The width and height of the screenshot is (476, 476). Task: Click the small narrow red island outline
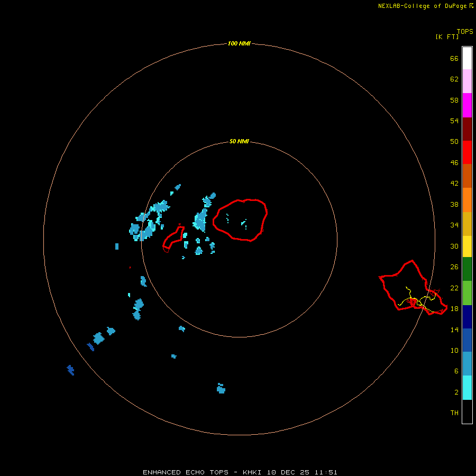[x=173, y=239]
